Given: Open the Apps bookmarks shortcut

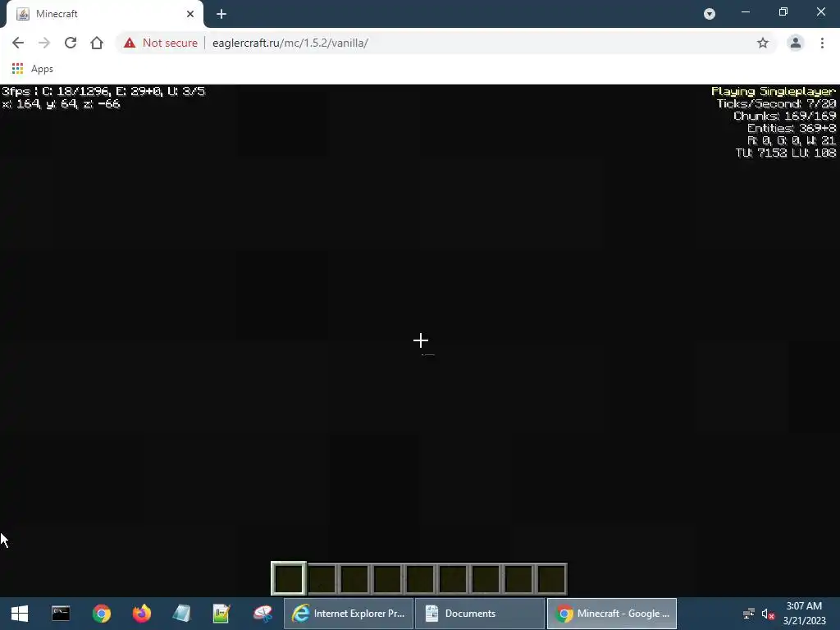Looking at the screenshot, I should pyautogui.click(x=33, y=69).
